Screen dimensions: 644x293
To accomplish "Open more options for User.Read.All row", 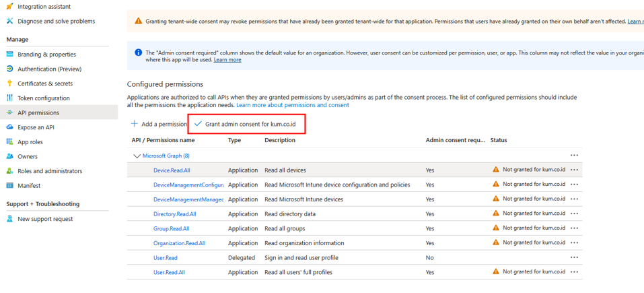I will [574, 272].
